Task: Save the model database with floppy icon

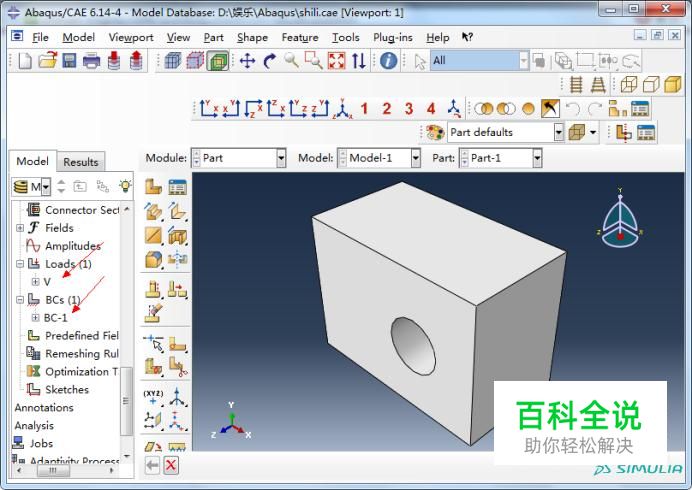Action: click(69, 60)
